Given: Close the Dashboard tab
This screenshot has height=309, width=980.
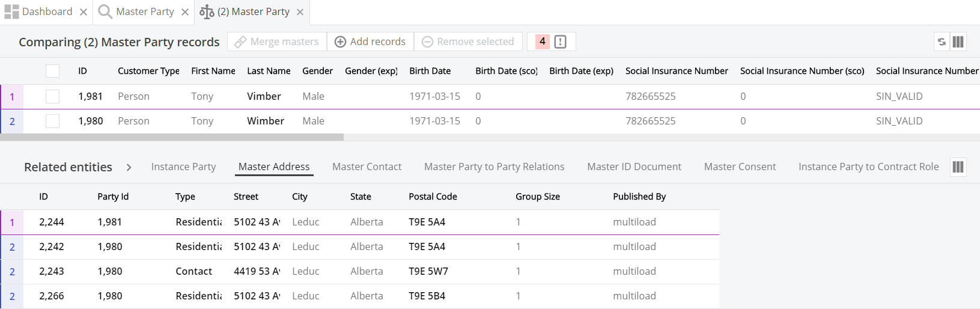Looking at the screenshot, I should [x=84, y=12].
